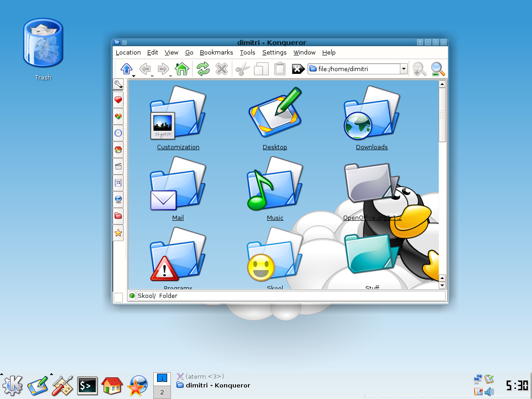Go to the Home folder via the toolbar
The height and width of the screenshot is (399, 532).
click(x=182, y=69)
